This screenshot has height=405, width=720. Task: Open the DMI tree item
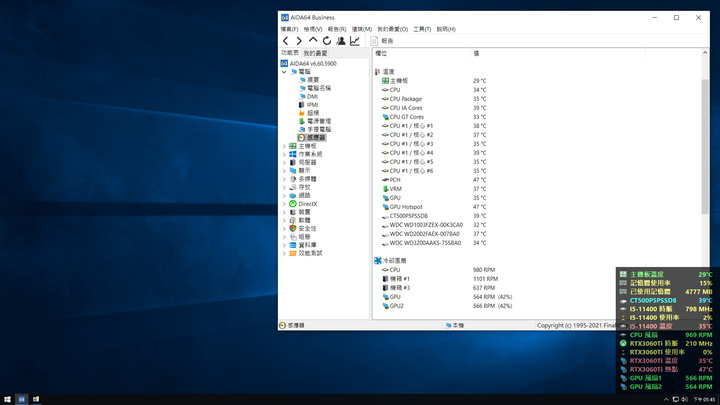(x=308, y=96)
